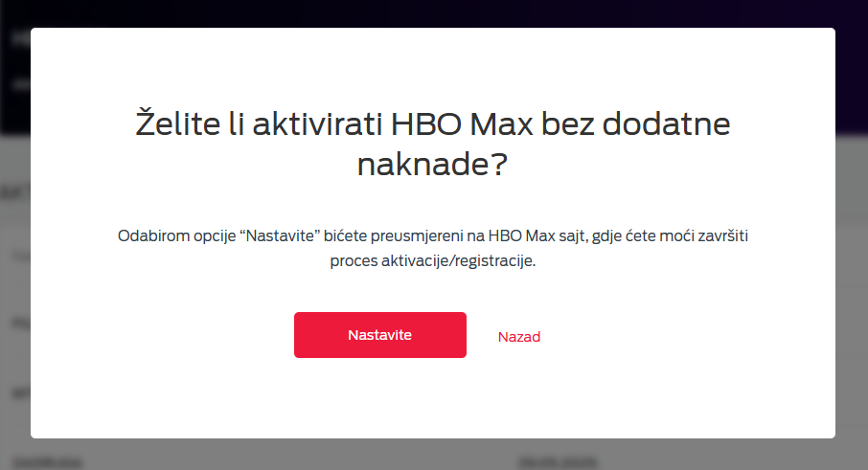Click the text "proces aktivacije/registracije."

coord(433,260)
